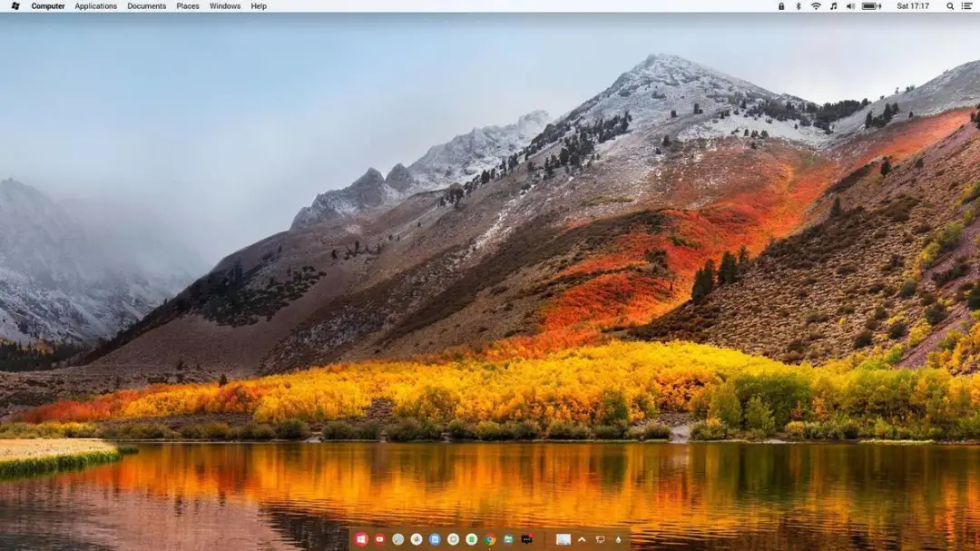
Task: Launch the Google Chrome dock icon
Action: pyautogui.click(x=490, y=539)
